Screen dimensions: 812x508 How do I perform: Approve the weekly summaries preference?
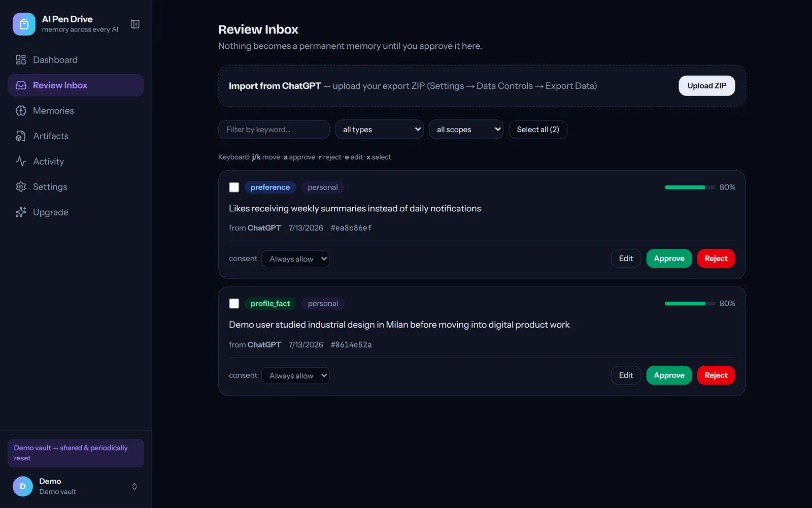(669, 259)
